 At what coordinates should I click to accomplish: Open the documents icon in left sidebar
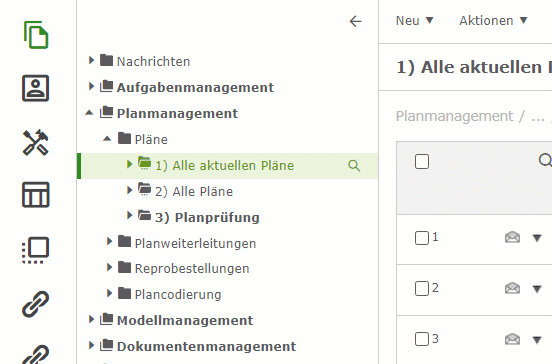36,34
